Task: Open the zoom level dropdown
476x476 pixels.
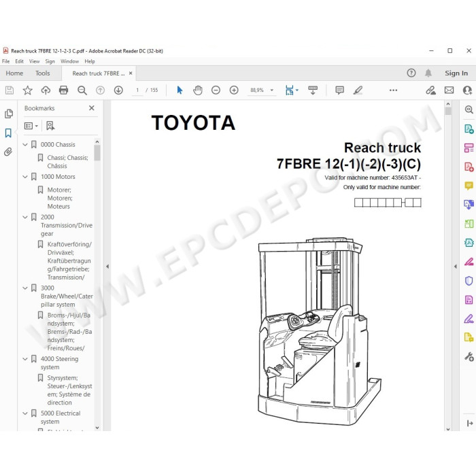Action: [272, 90]
